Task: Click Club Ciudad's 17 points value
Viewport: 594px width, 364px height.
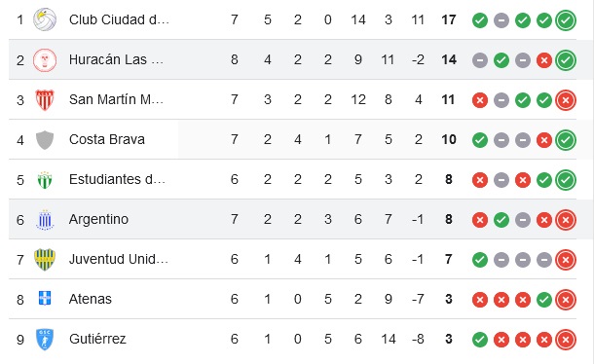Action: (449, 19)
